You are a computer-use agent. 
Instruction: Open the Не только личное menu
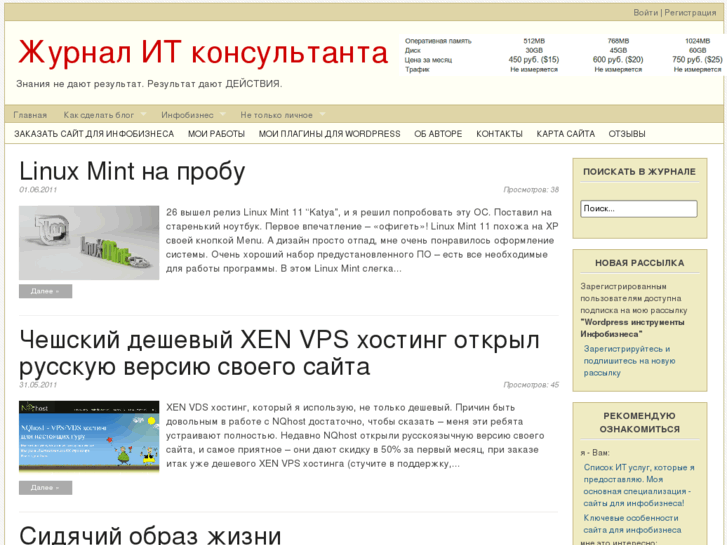click(x=276, y=115)
